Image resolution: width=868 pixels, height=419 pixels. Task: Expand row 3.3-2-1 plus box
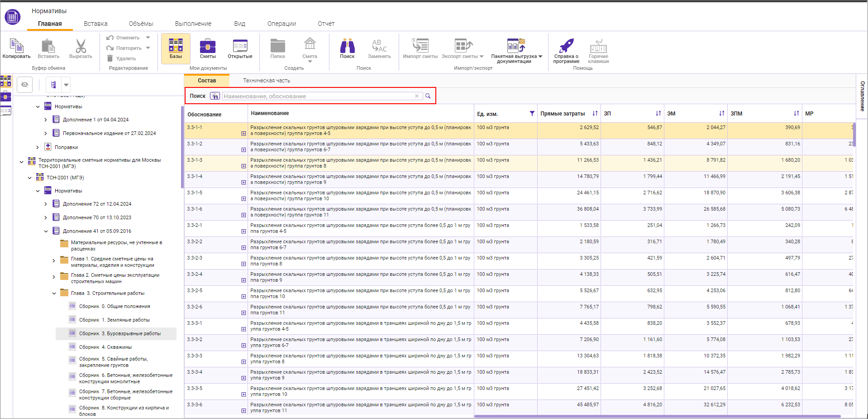(x=243, y=231)
